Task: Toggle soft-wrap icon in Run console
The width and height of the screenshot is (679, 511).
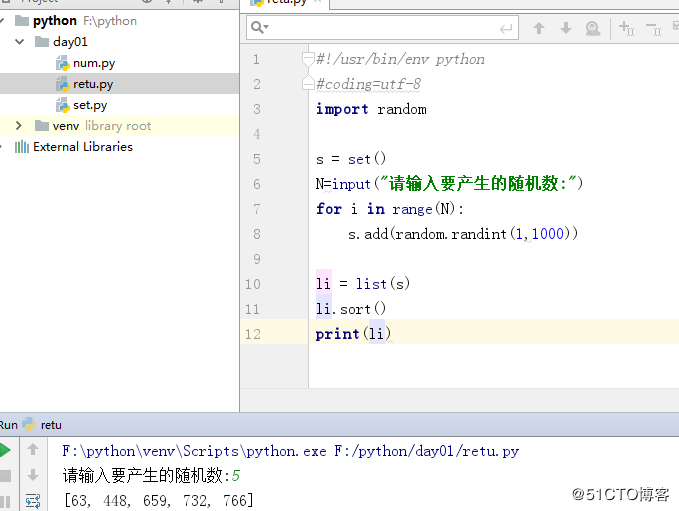Action: click(33, 501)
